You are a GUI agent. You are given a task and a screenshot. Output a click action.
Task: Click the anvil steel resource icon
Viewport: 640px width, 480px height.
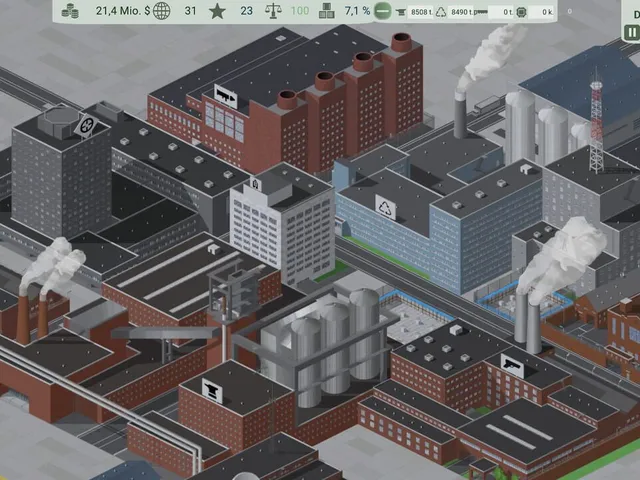400,12
